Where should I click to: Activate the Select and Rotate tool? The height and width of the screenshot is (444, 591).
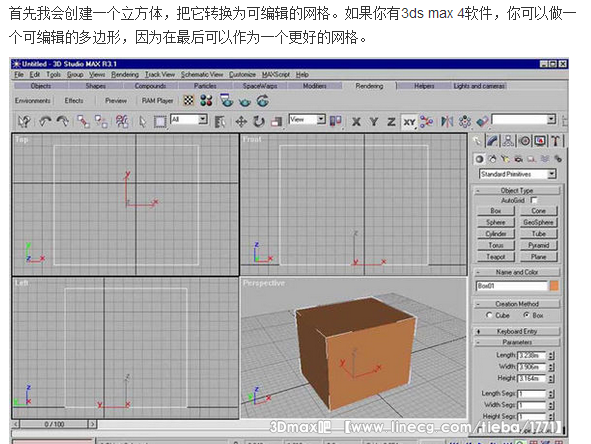pyautogui.click(x=259, y=121)
